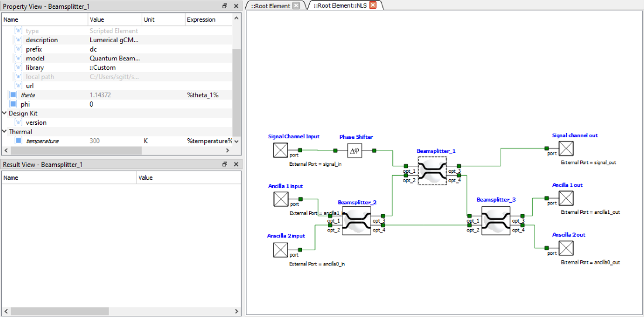The image size is (644, 317).
Task: Click the Unit column header
Action: coord(163,19)
